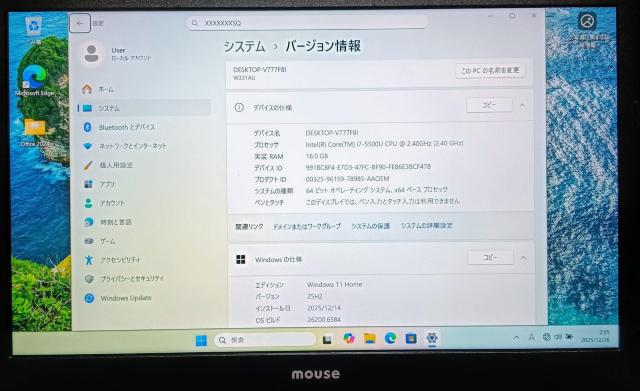Copy the Windows の仕様 details

tap(490, 258)
